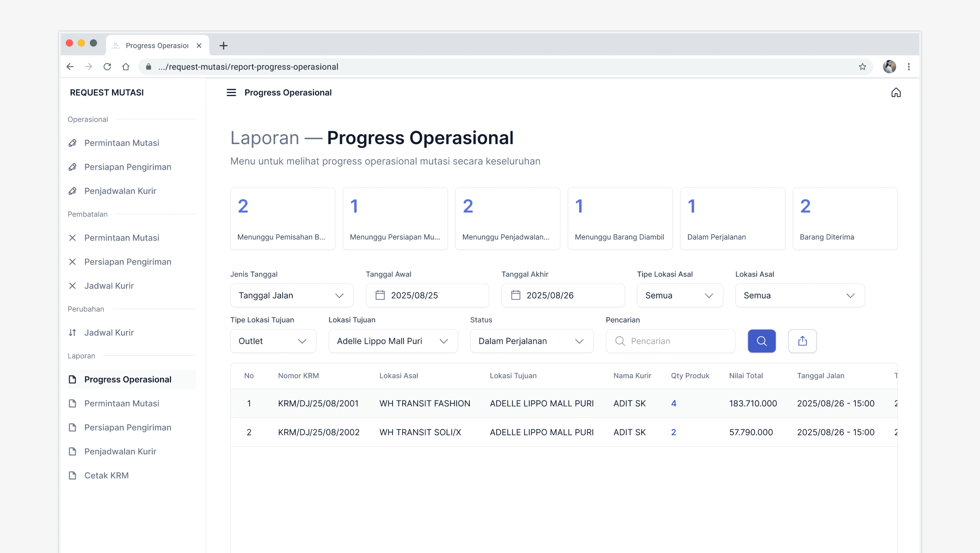Open the Tanggal Awal date picker field
Viewport: 980px width, 553px height.
(427, 295)
